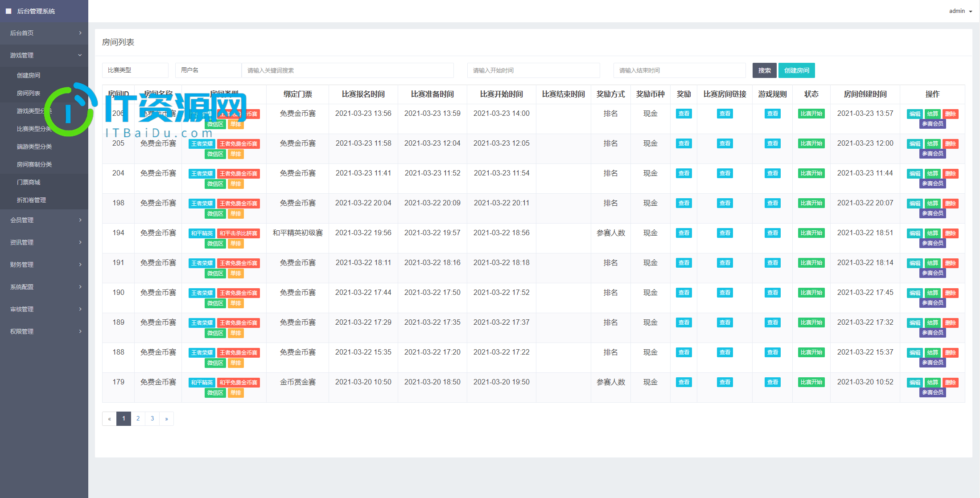Viewport: 980px width, 498px height.
Task: Click 比赛开始 status of room 194
Action: tap(811, 233)
